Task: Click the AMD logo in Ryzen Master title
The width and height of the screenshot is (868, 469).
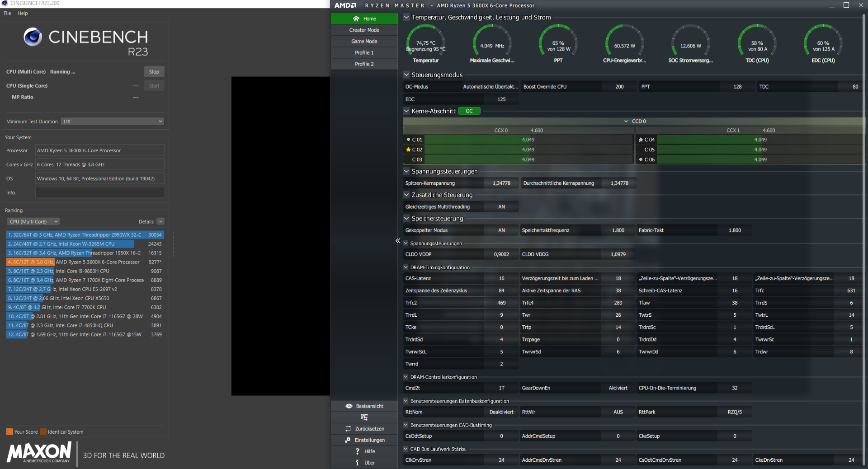Action: click(x=345, y=5)
